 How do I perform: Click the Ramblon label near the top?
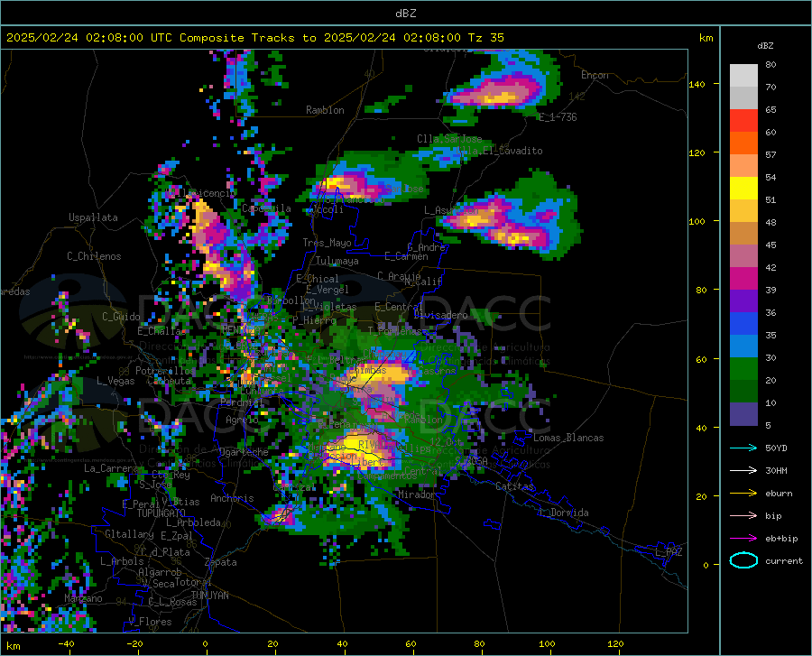click(x=325, y=110)
